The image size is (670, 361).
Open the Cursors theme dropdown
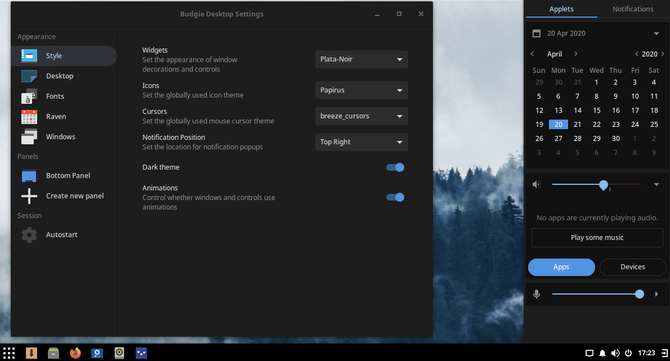point(361,116)
